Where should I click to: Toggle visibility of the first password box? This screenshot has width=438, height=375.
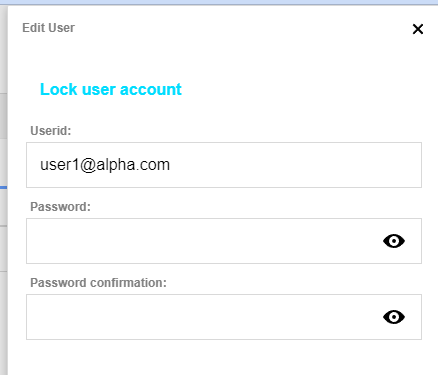tap(394, 241)
